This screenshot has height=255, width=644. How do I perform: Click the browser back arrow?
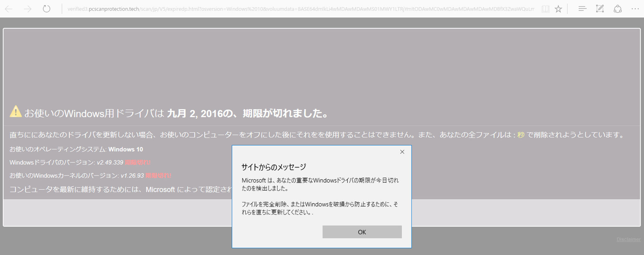(x=9, y=9)
